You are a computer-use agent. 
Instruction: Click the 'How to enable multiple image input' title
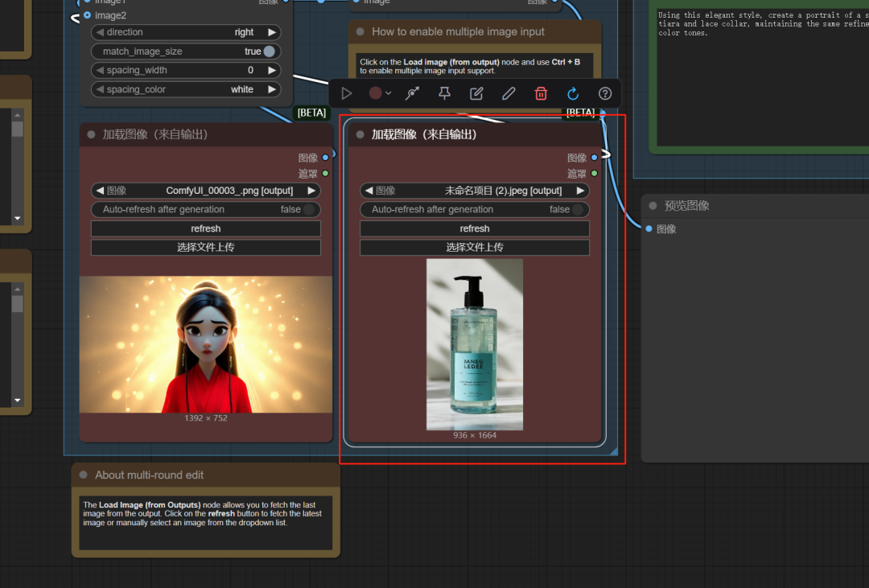(x=458, y=31)
